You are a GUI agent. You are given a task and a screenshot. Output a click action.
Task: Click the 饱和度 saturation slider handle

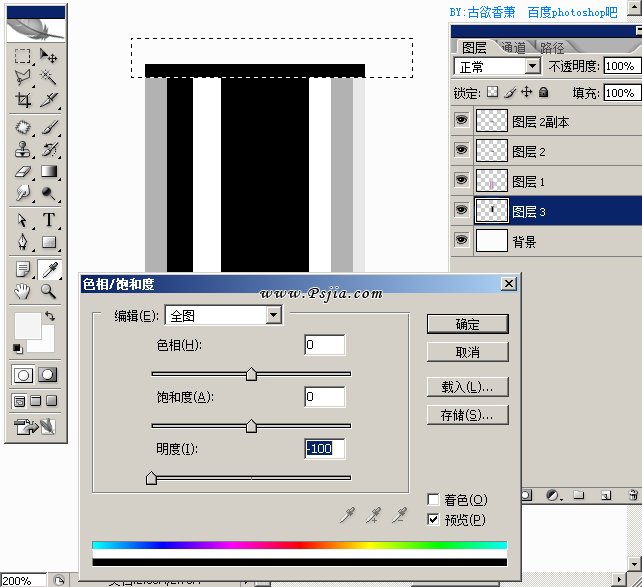[x=251, y=426]
